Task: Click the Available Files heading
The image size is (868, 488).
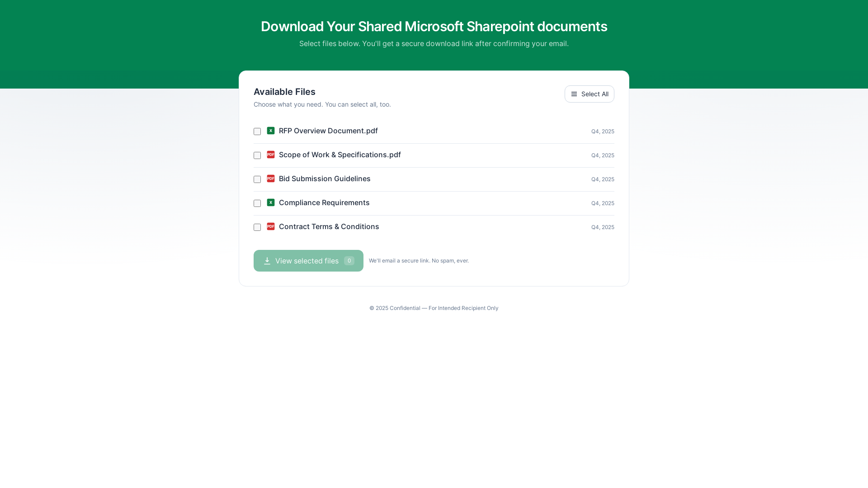Action: click(x=284, y=92)
